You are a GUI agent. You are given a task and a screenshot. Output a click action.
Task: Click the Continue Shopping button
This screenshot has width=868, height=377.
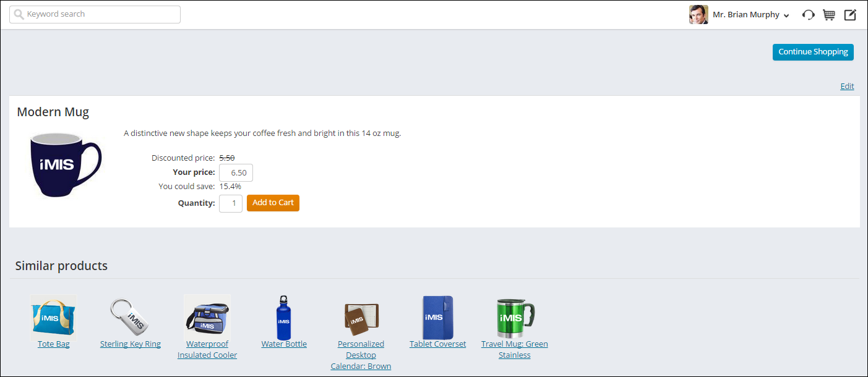pyautogui.click(x=812, y=52)
